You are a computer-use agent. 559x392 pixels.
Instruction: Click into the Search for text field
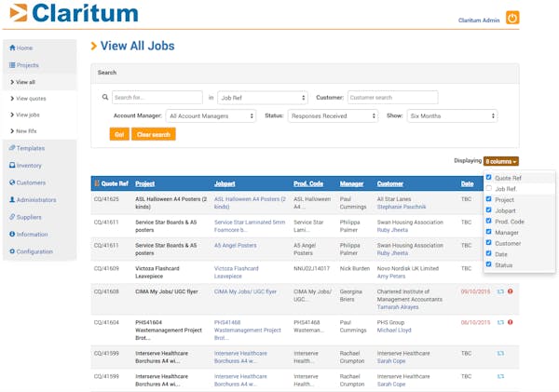tap(157, 97)
